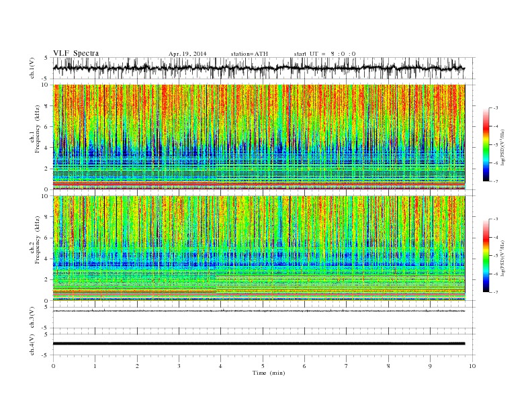Click the thick black ch.4 trace
The width and height of the screenshot is (532, 411).
[x=259, y=344]
